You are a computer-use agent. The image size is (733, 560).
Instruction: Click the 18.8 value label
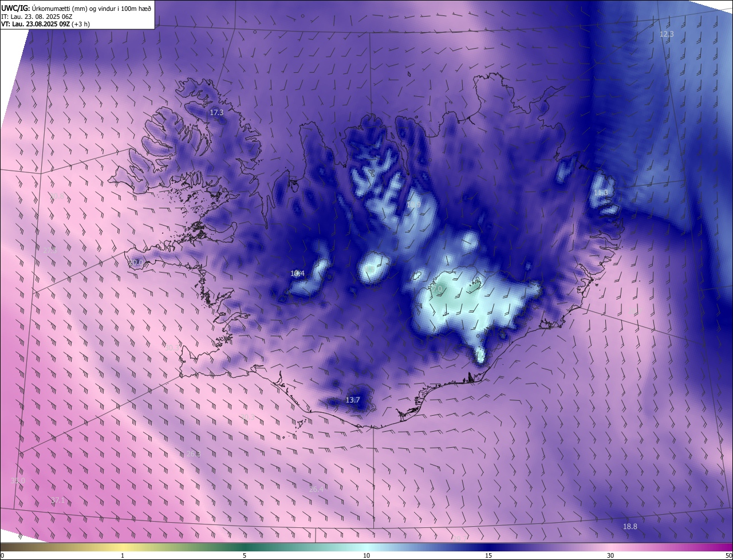pyautogui.click(x=630, y=526)
